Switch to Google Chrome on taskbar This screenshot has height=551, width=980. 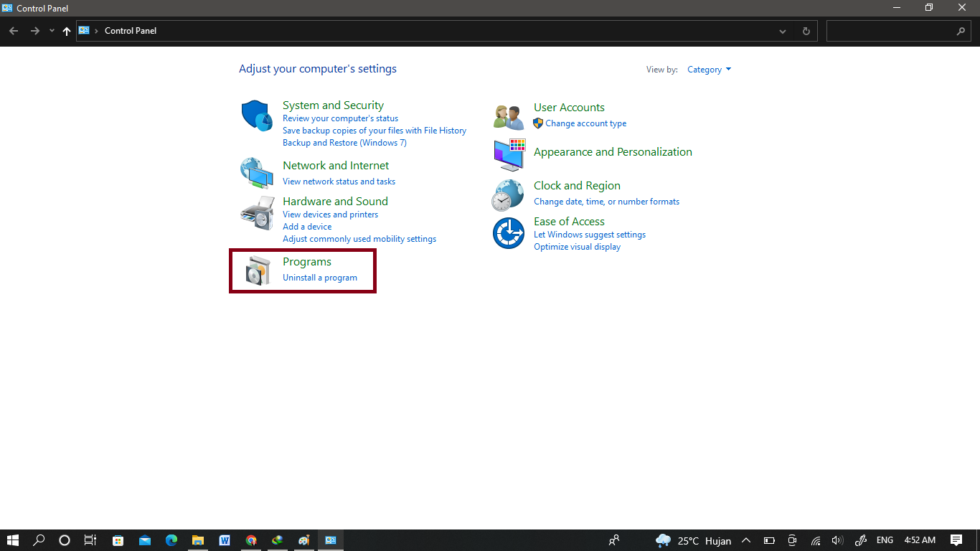(251, 540)
